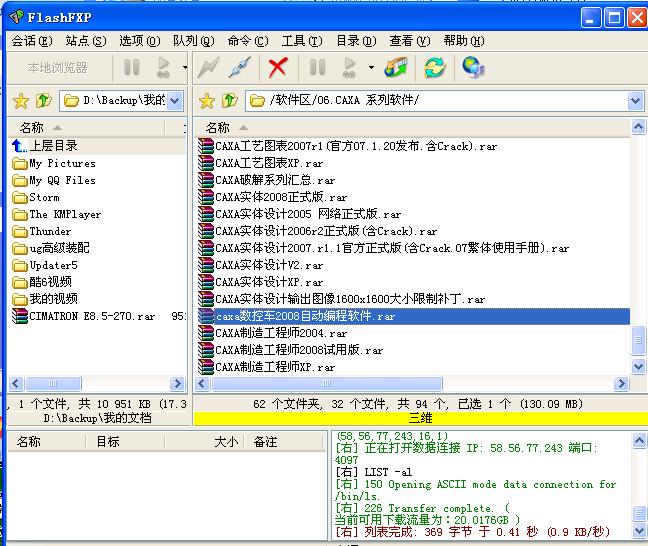Open the 命令(C) menu
This screenshot has width=648, height=546.
tap(248, 41)
